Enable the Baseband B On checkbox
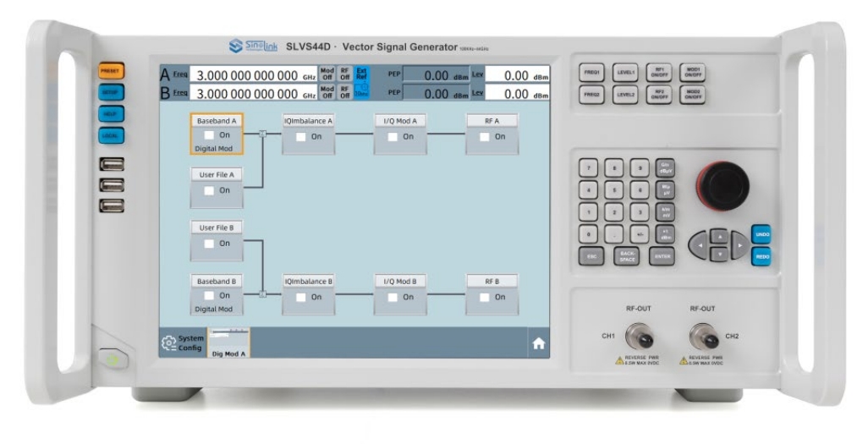The image size is (868, 444). (209, 296)
